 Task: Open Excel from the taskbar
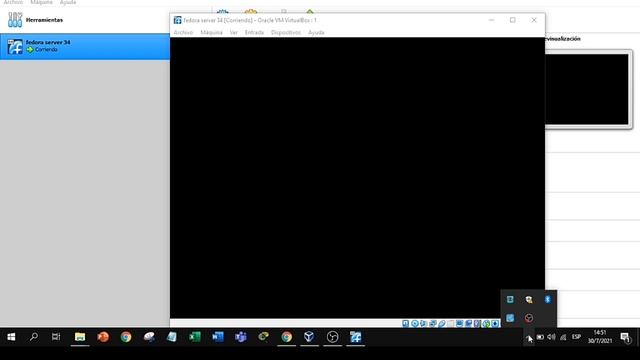(195, 337)
